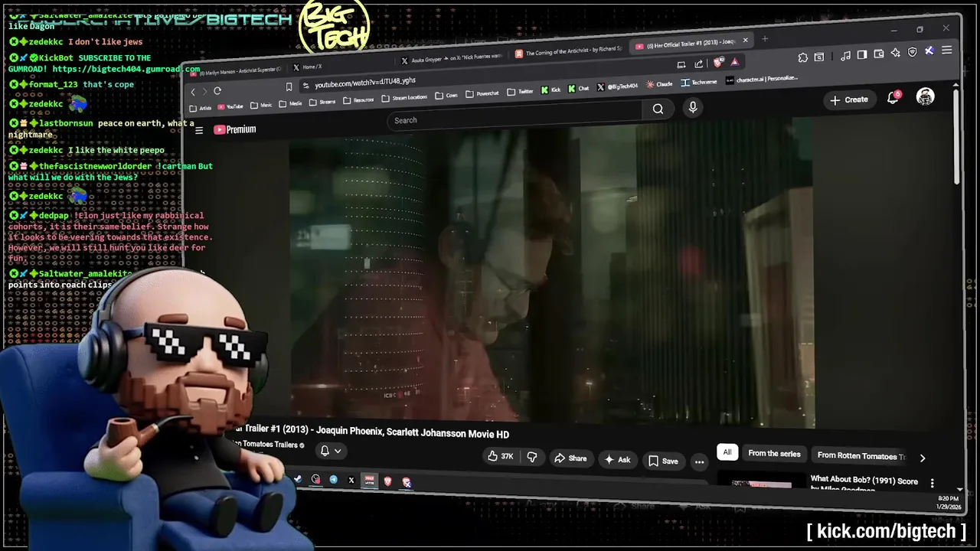Click the Ask button under video
Image resolution: width=980 pixels, height=551 pixels.
click(x=618, y=459)
